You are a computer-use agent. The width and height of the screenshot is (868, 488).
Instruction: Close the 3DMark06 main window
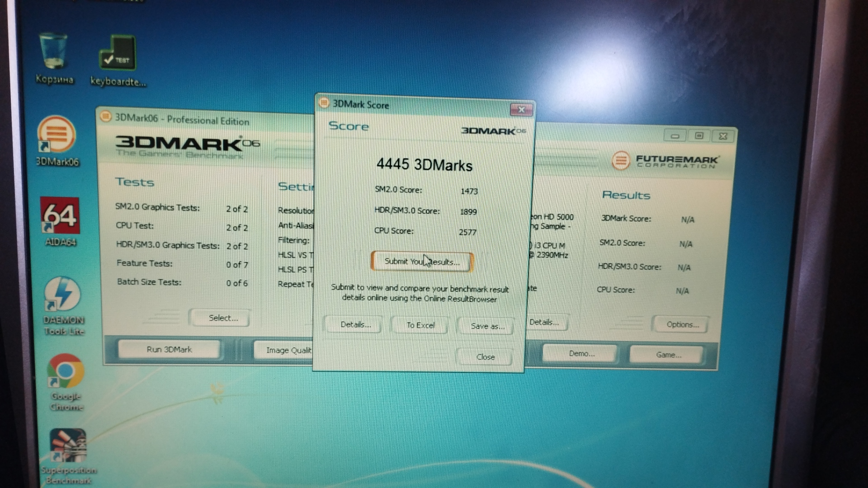[x=722, y=136]
